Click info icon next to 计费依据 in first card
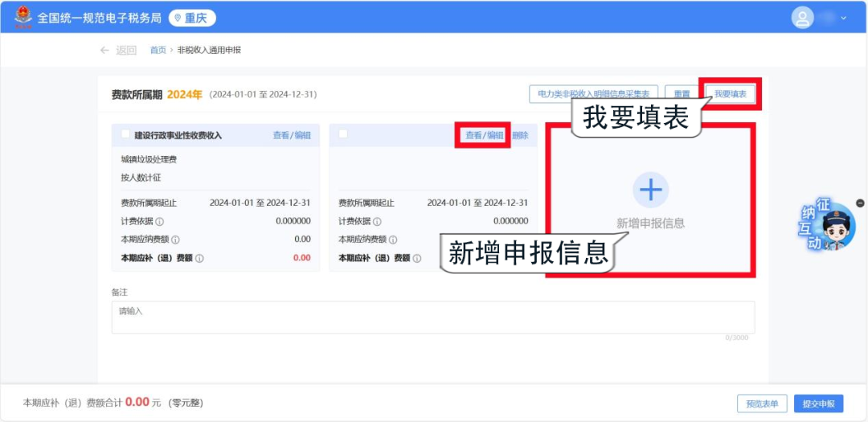868x422 pixels. (x=159, y=222)
